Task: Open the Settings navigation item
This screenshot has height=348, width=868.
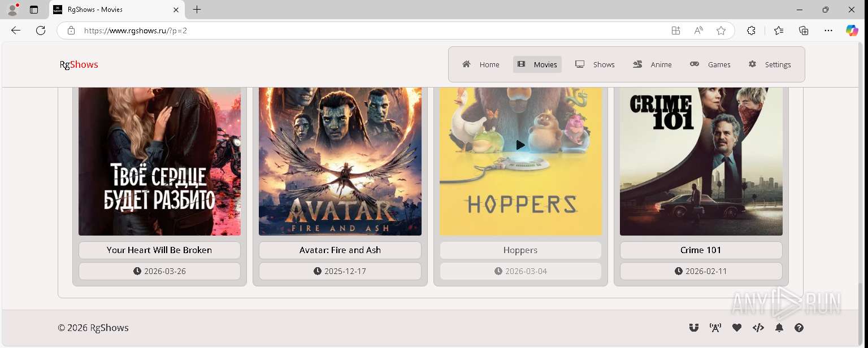Action: [x=770, y=64]
